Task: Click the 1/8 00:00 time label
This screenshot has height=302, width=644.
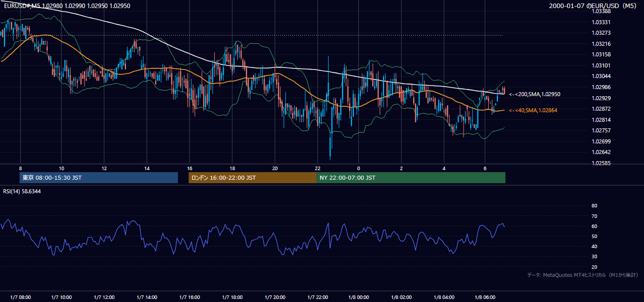Action: [x=359, y=297]
